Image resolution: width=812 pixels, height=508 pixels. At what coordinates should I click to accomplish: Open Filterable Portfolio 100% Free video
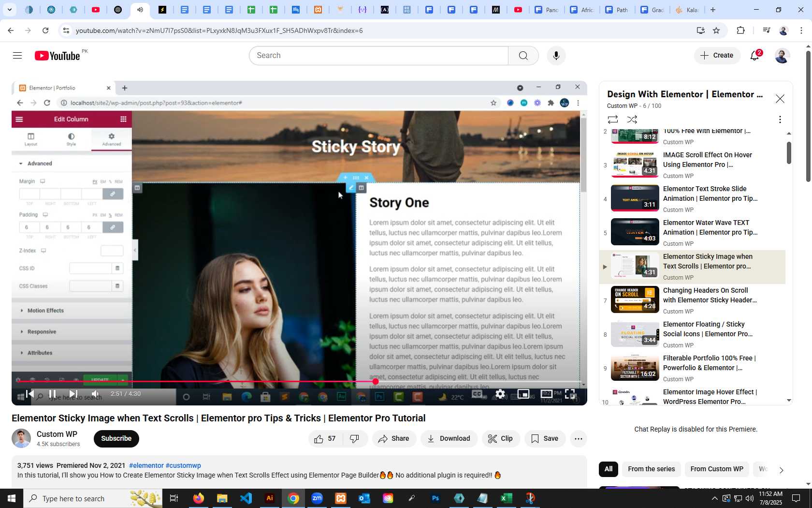click(692, 368)
